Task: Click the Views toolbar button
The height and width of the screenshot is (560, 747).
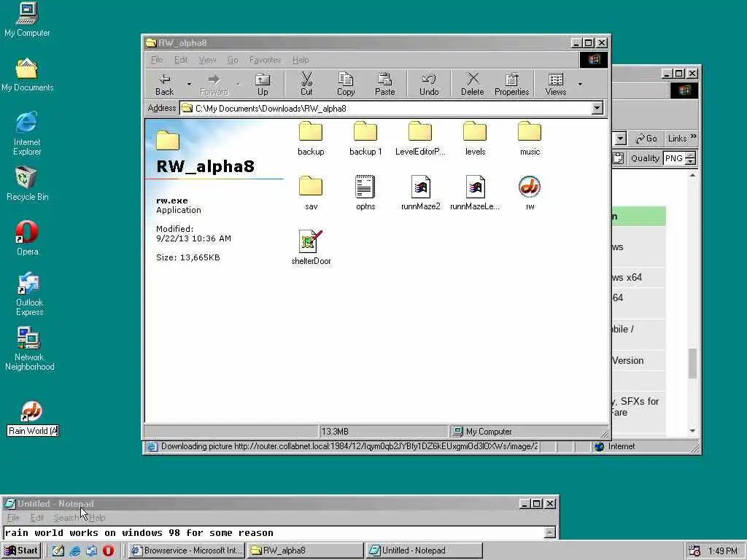Action: pyautogui.click(x=555, y=85)
